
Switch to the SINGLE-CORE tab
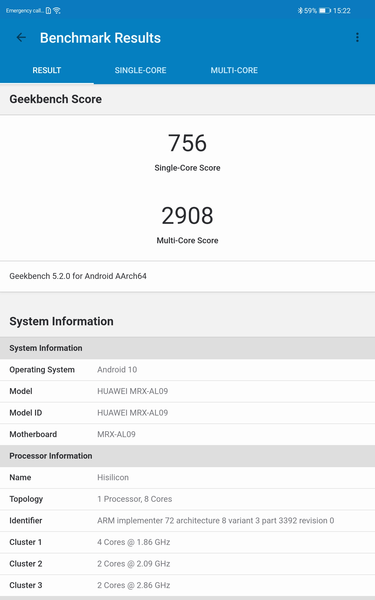(x=140, y=70)
